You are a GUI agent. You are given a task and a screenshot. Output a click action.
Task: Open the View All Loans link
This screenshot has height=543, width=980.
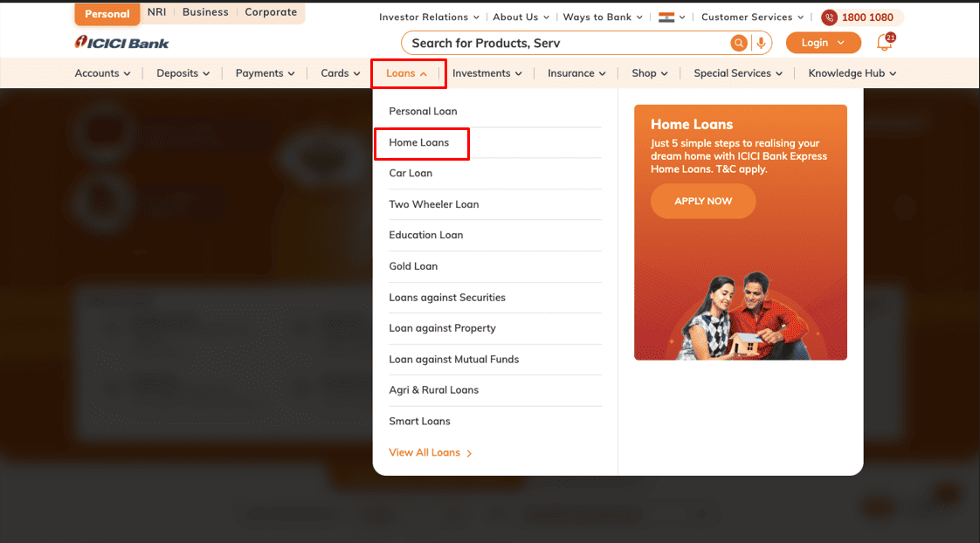click(424, 452)
